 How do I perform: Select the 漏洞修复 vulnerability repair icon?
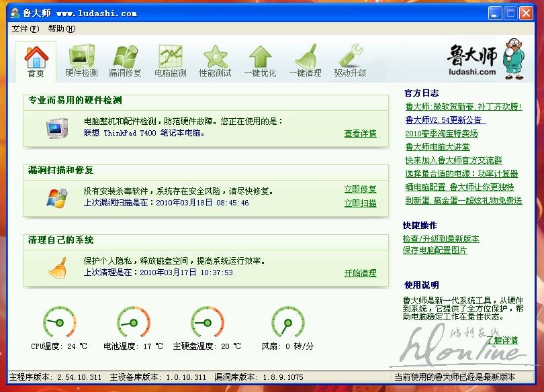(126, 60)
